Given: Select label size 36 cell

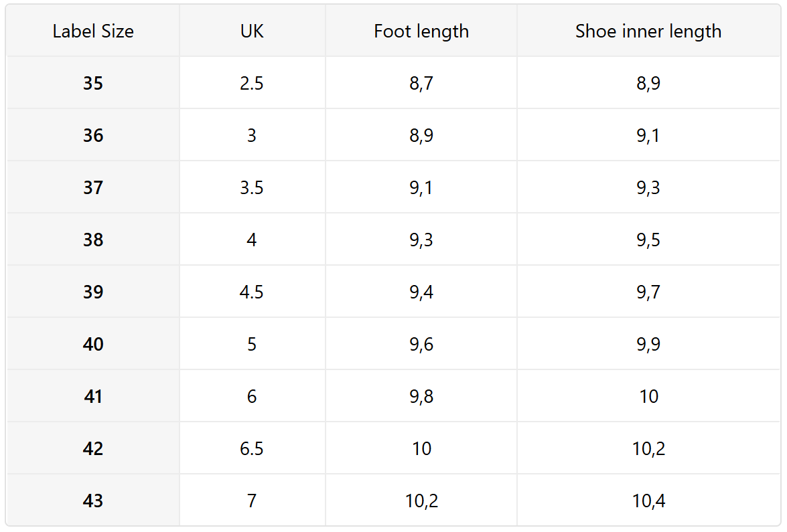Looking at the screenshot, I should 93,136.
